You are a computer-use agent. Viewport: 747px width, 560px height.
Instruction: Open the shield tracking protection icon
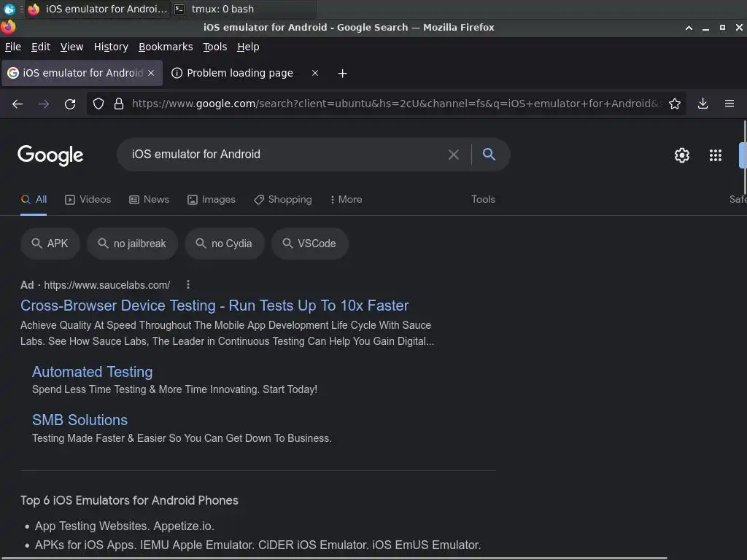(x=98, y=104)
